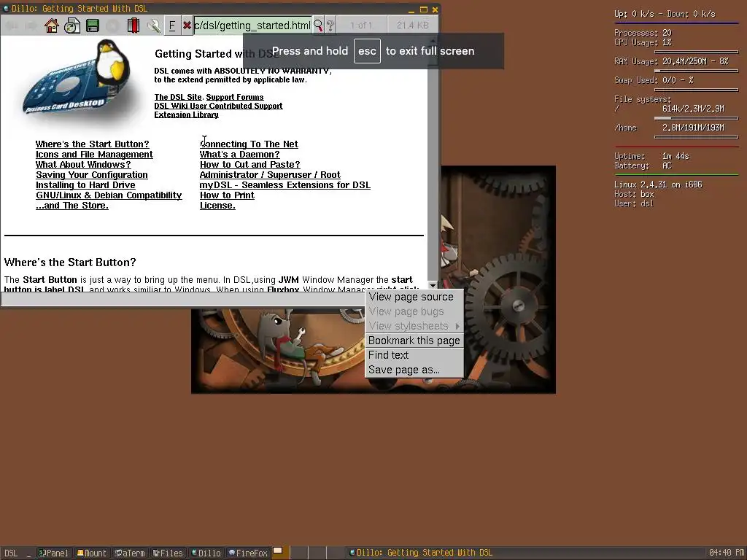Launch Panel from the taskbar
The image size is (747, 560).
pyautogui.click(x=53, y=553)
